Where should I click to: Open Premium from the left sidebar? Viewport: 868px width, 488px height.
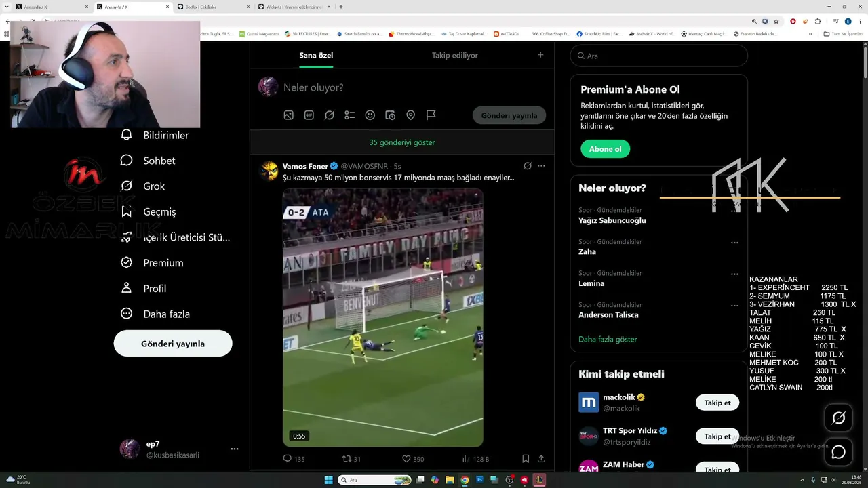152,263
